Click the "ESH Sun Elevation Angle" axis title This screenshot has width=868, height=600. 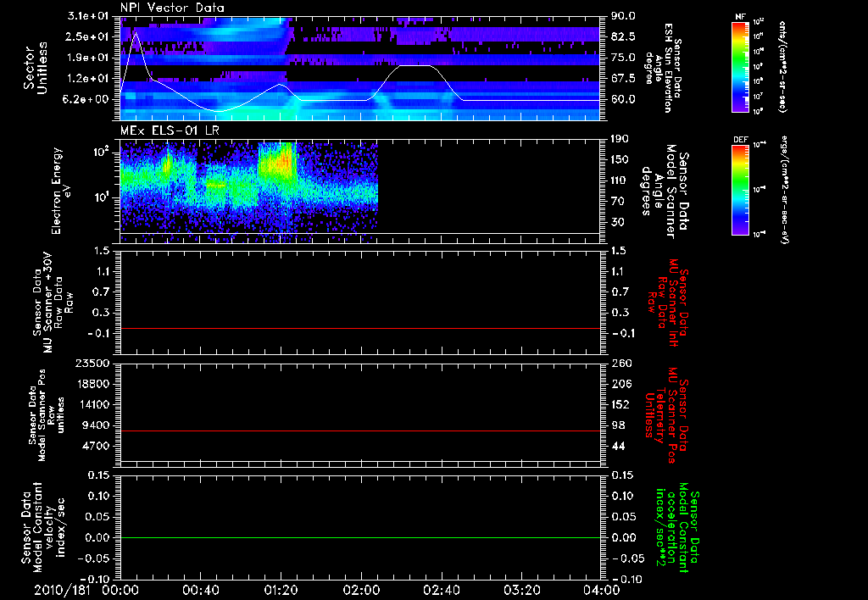pos(663,68)
